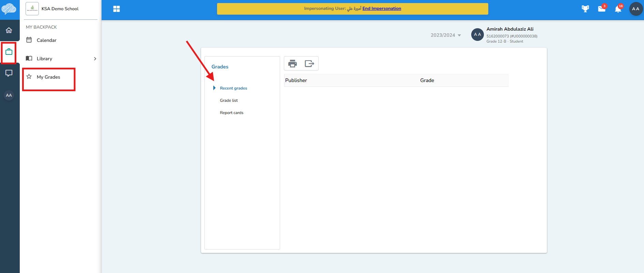Click the export grades icon
Viewport: 644px width, 273px height.
309,63
